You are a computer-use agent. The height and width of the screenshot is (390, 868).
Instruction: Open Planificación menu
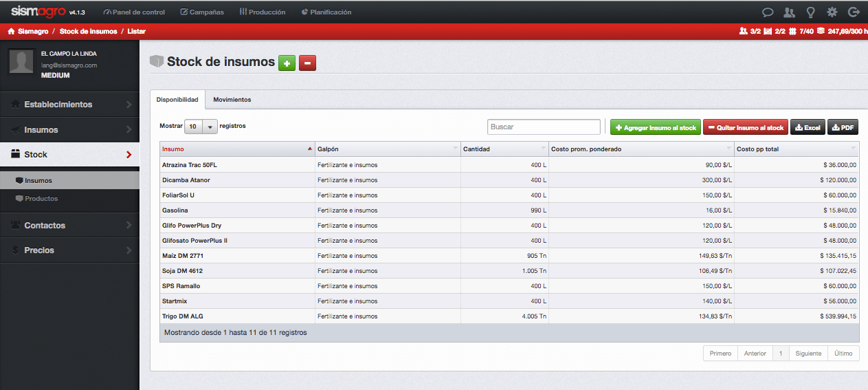[x=326, y=12]
